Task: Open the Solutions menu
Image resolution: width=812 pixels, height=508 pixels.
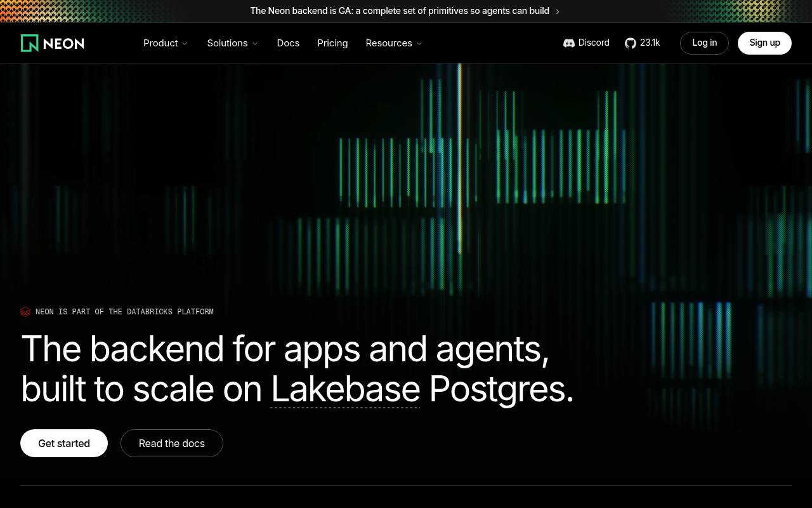Action: (233, 43)
